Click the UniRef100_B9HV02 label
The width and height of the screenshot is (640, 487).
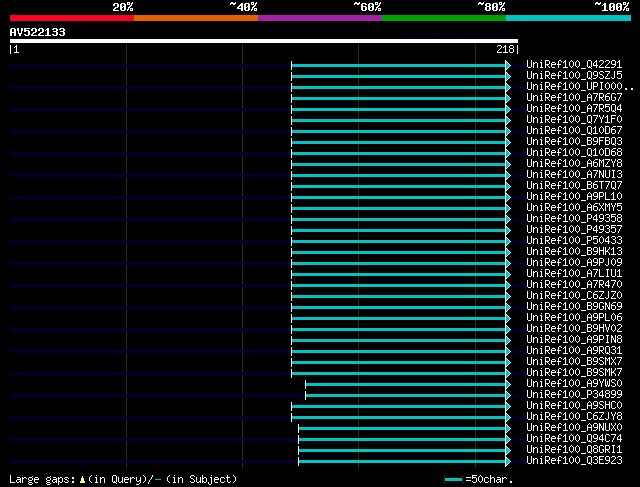click(574, 329)
